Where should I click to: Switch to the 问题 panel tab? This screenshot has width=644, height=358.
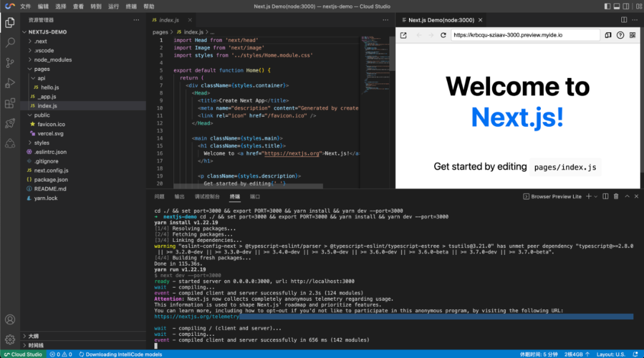point(159,197)
